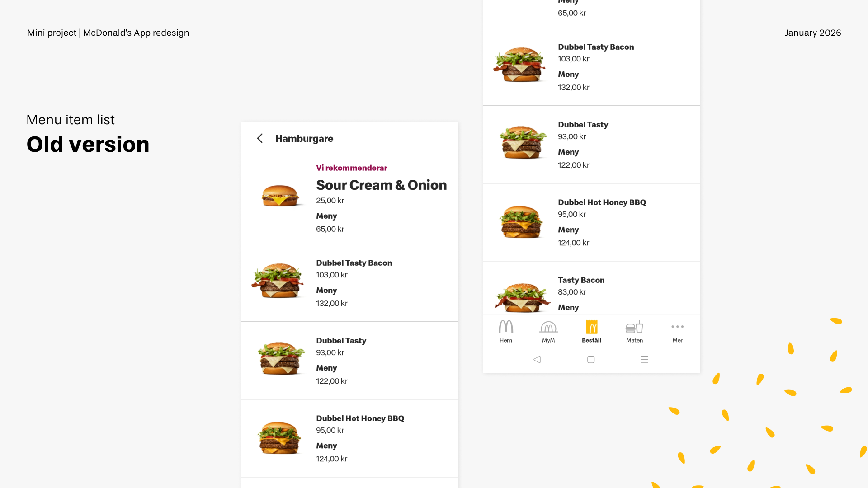Choose Dubbel Tasty item in left list
This screenshot has height=488, width=868.
350,361
